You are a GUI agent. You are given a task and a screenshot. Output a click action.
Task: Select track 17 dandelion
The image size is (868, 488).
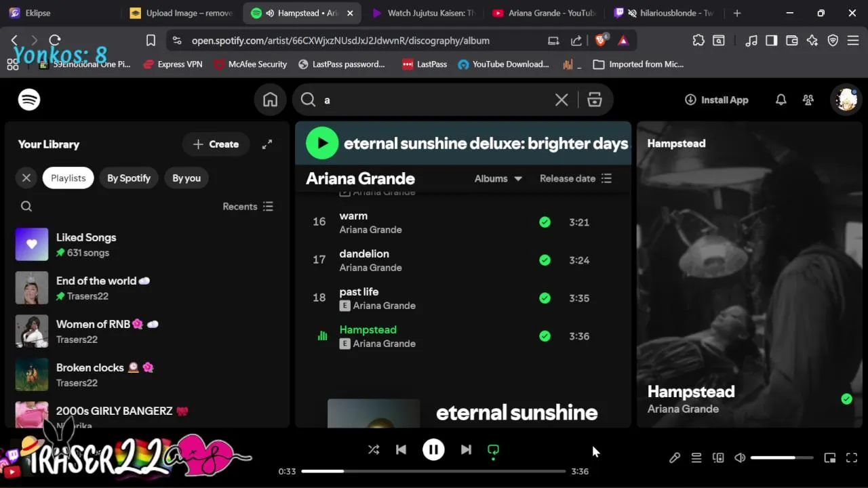[x=463, y=260]
